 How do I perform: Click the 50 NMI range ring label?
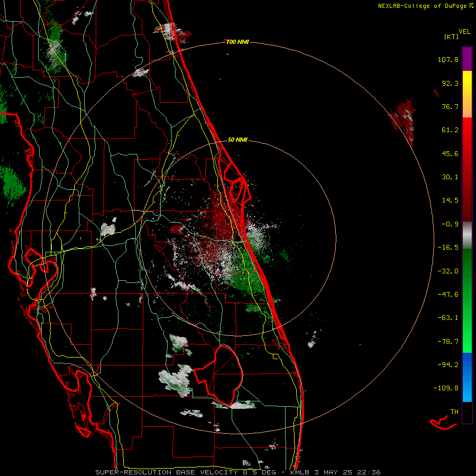click(237, 140)
